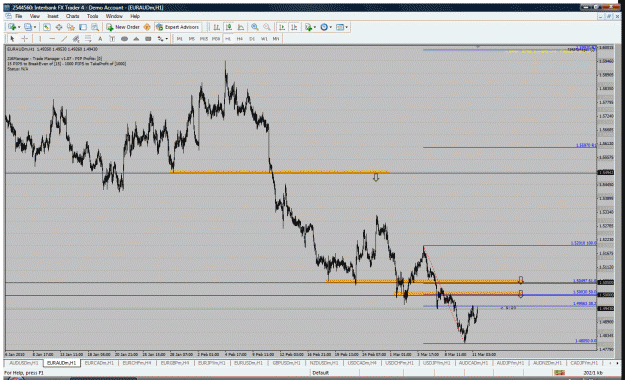
Task: Toggle Expert Advisors on or off
Action: 177,27
